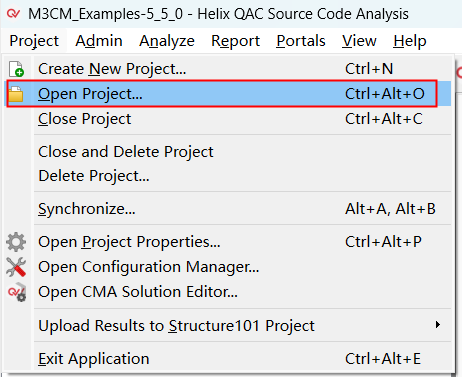Open the View menu
The height and width of the screenshot is (377, 462).
359,41
